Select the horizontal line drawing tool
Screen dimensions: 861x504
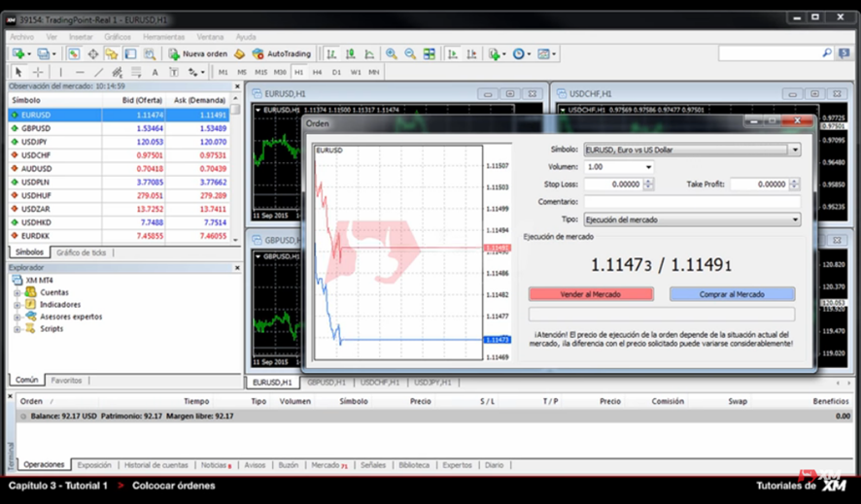coord(80,72)
